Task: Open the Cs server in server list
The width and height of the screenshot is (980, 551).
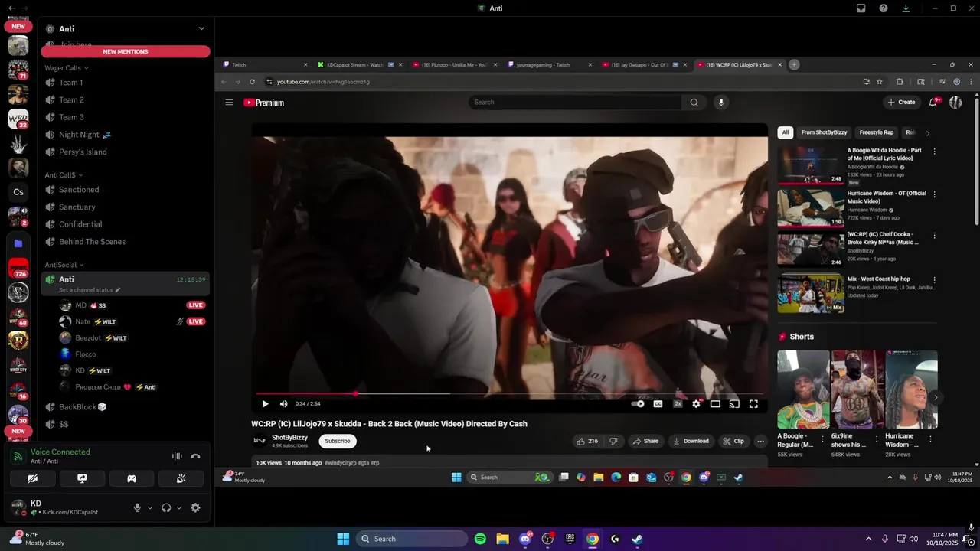Action: coord(18,192)
